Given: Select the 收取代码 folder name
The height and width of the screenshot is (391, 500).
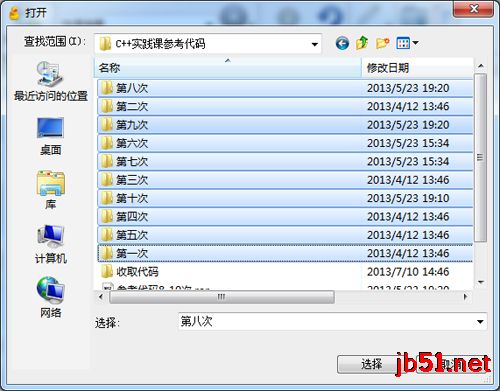Looking at the screenshot, I should (137, 271).
